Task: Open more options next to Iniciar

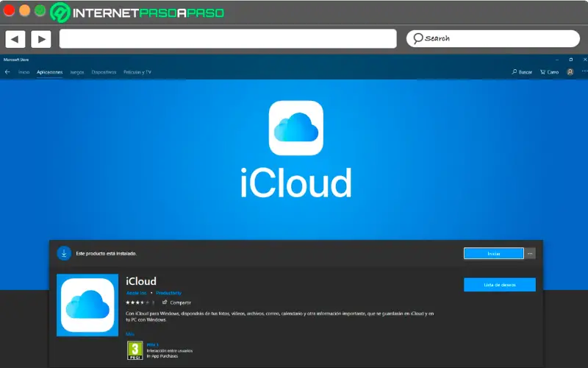Action: coord(530,253)
